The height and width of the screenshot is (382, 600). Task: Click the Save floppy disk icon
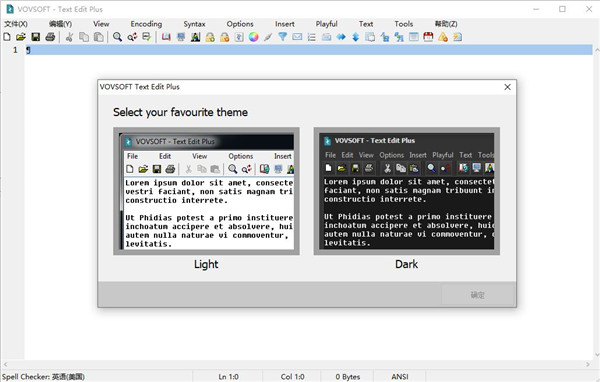tap(36, 37)
